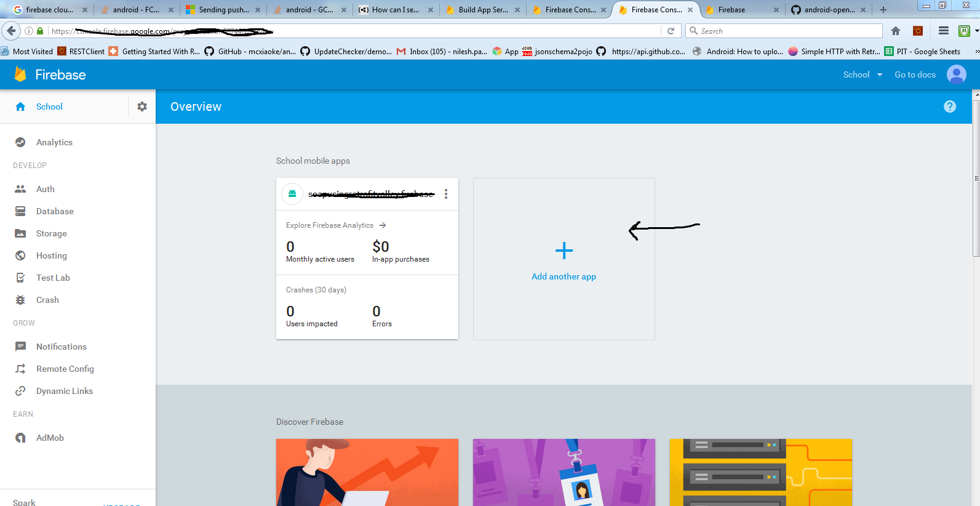Click the School project name in sidebar
Image resolution: width=980 pixels, height=506 pixels.
49,106
